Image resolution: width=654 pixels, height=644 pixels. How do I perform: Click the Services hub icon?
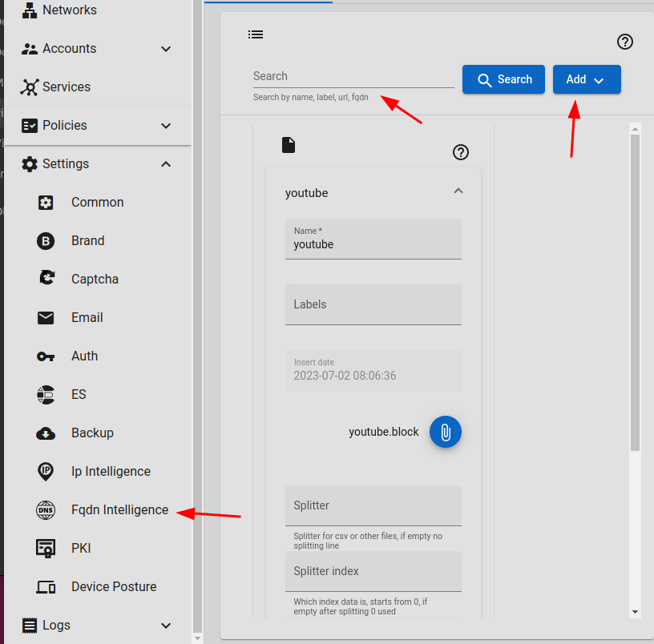point(29,87)
